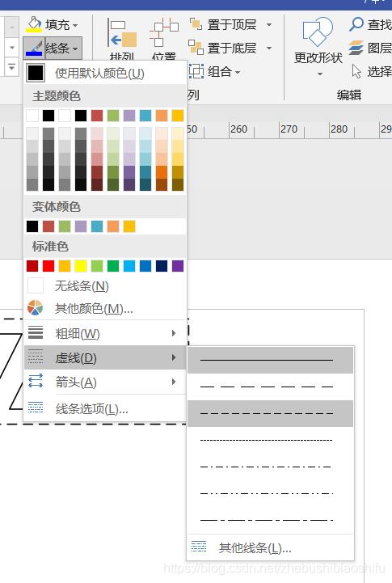Click the Line color pen icon
392x583 pixels.
point(34,49)
